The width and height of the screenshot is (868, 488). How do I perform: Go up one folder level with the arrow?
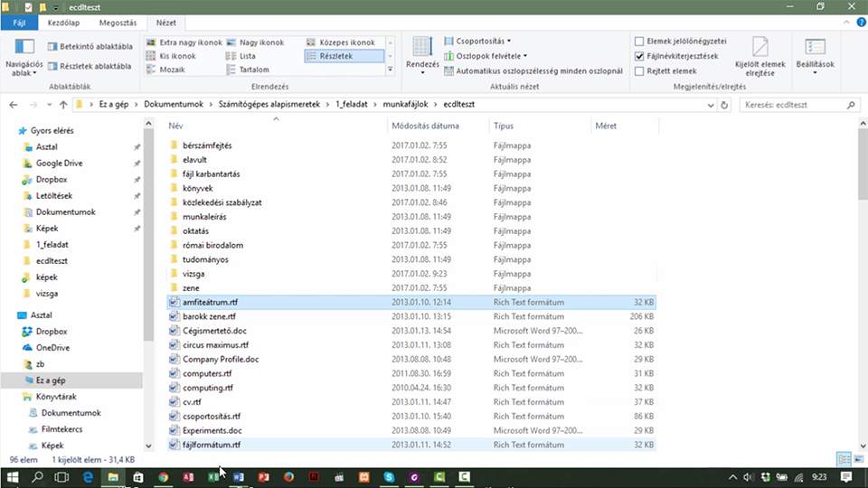click(x=63, y=105)
